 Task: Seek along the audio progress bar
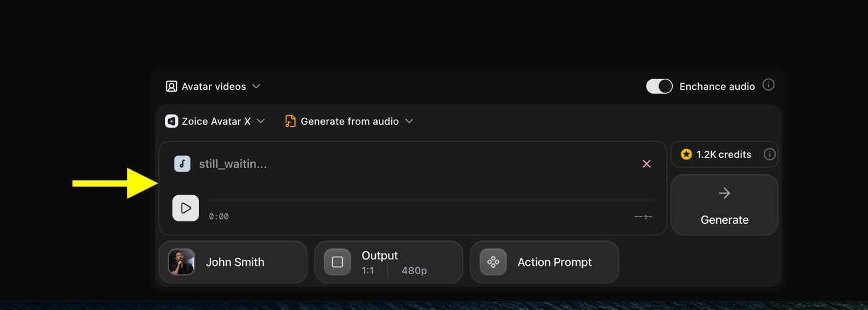point(431,200)
